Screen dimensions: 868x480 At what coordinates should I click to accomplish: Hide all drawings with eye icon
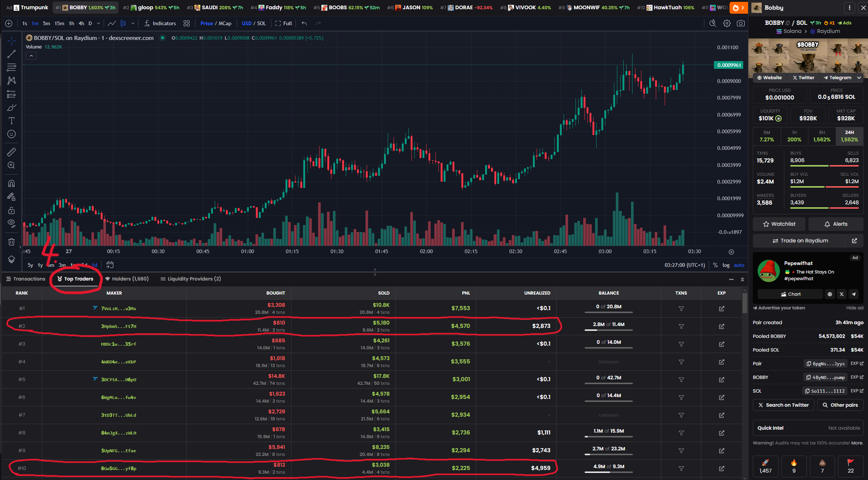[11, 224]
